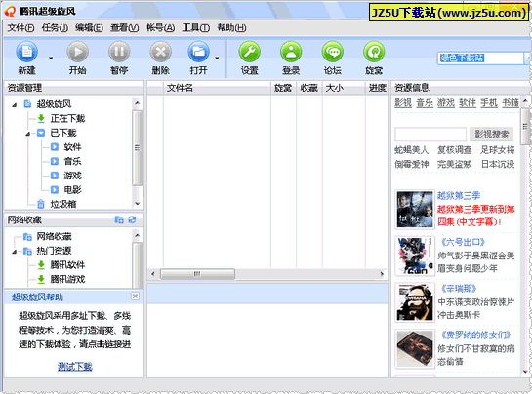Click the 开始 (Start) toolbar icon
This screenshot has width=532, height=394.
point(78,52)
